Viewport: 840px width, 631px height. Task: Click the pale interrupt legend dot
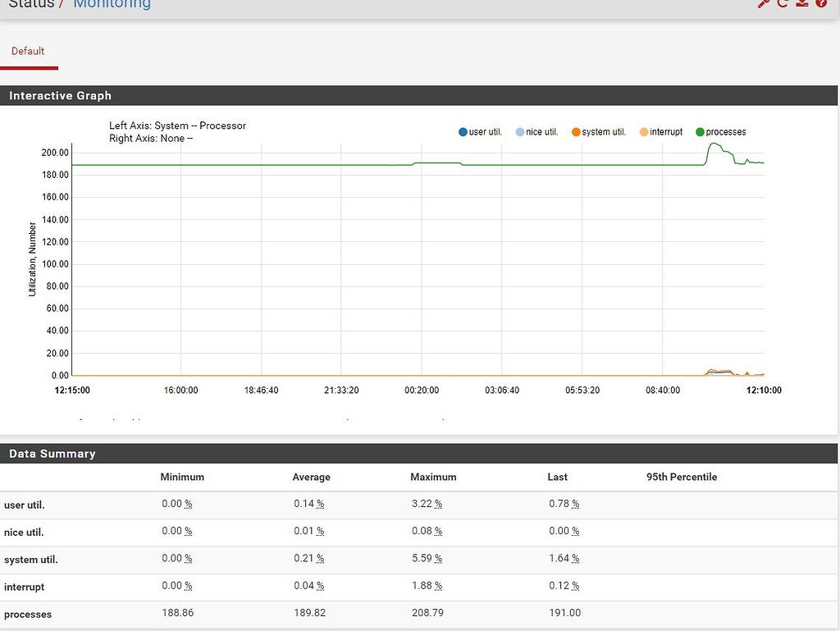tap(645, 131)
